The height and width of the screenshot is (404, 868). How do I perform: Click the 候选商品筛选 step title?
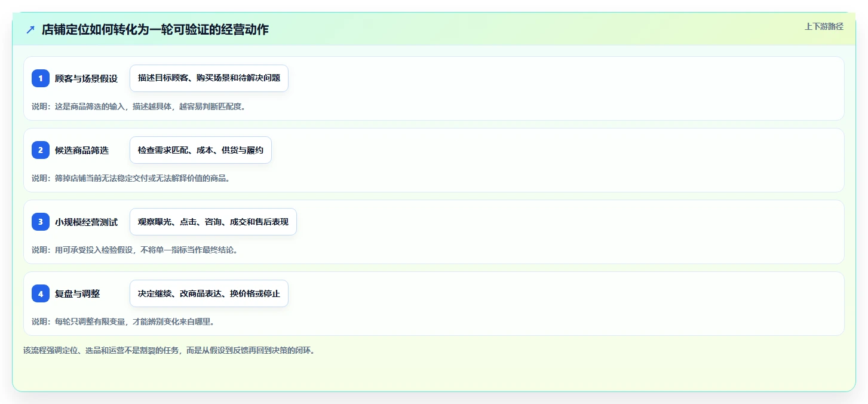(x=82, y=150)
